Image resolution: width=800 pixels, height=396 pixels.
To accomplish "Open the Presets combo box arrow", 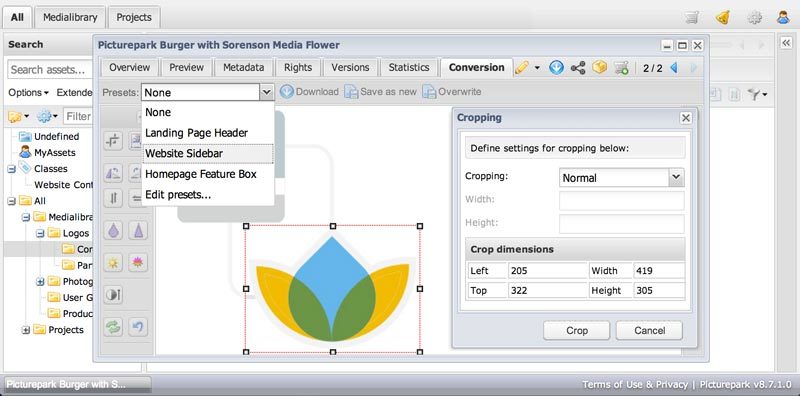I will (x=266, y=92).
